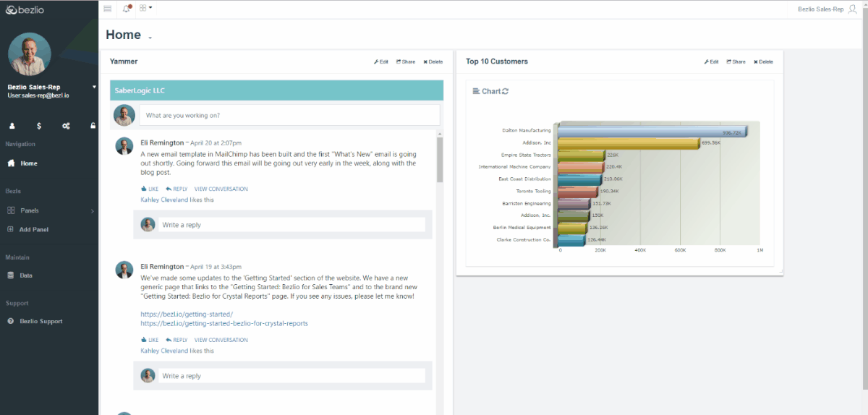Click the 'April 19 at 3:43pm' timestamp
Screen dimensions: 868x415
tap(216, 266)
